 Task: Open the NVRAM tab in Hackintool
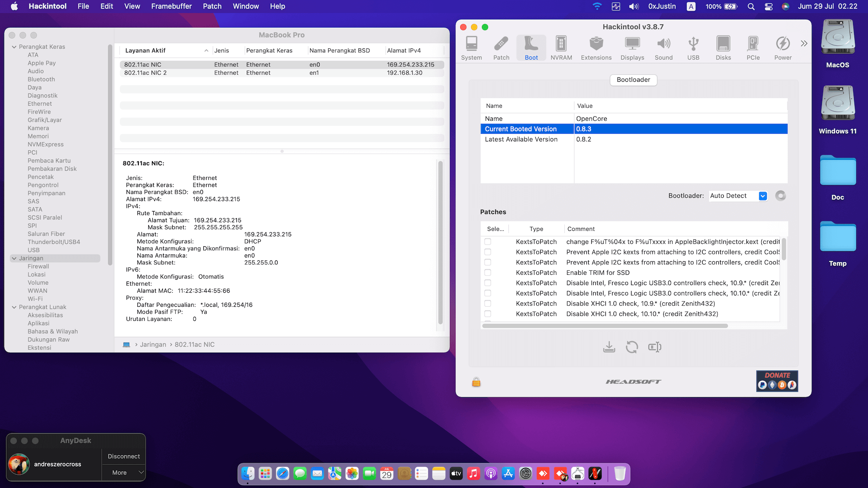tap(561, 48)
